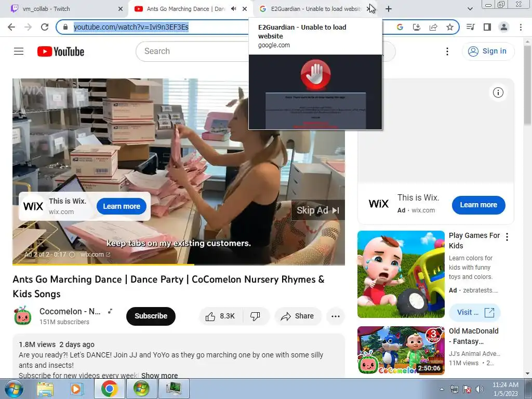Go to YouTube home via the logo
The image size is (532, 399).
pos(61,51)
